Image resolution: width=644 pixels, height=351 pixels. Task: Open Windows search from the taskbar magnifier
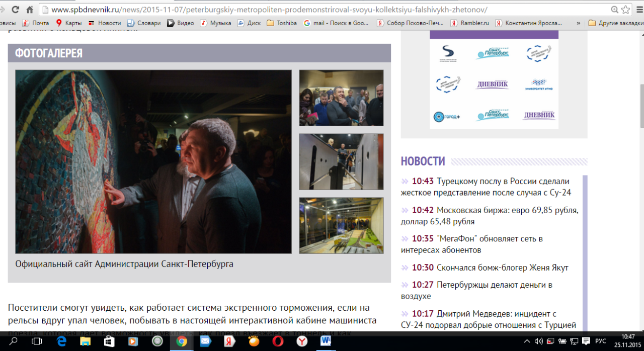click(x=14, y=342)
